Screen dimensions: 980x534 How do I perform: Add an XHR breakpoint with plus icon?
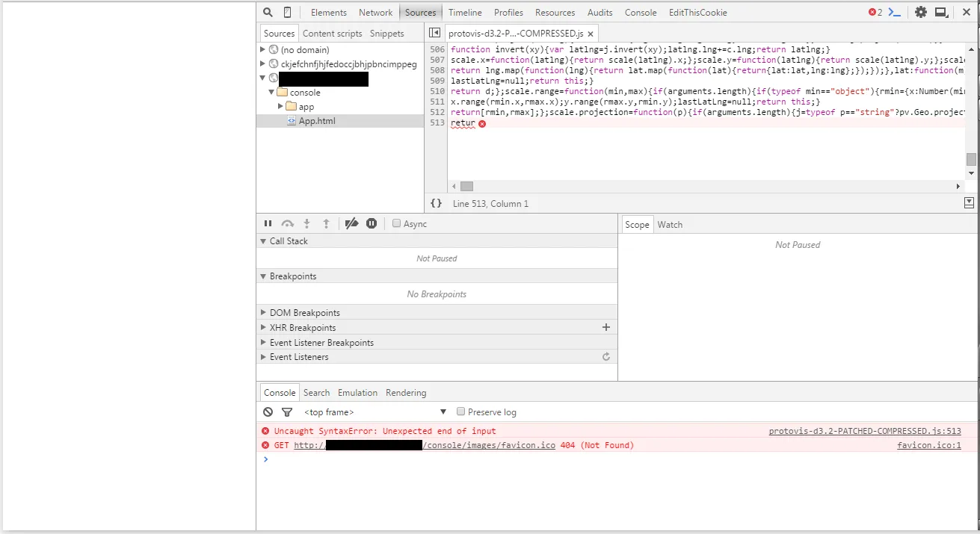tap(606, 327)
